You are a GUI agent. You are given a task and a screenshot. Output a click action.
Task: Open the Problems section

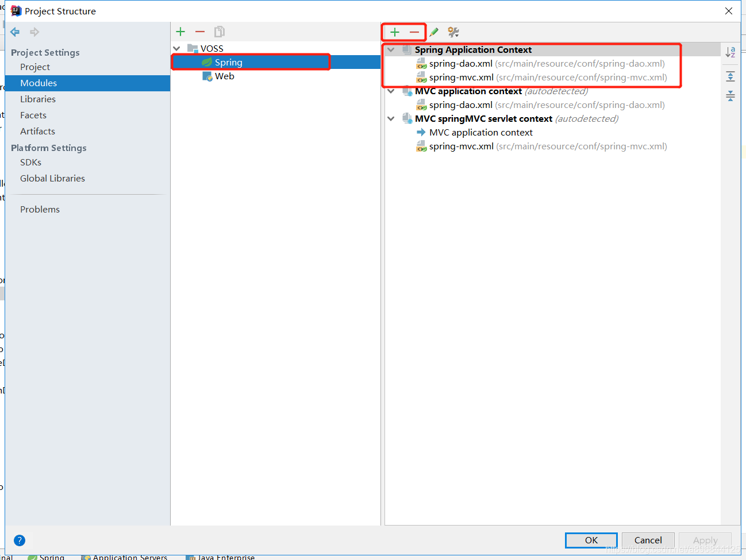tap(40, 210)
